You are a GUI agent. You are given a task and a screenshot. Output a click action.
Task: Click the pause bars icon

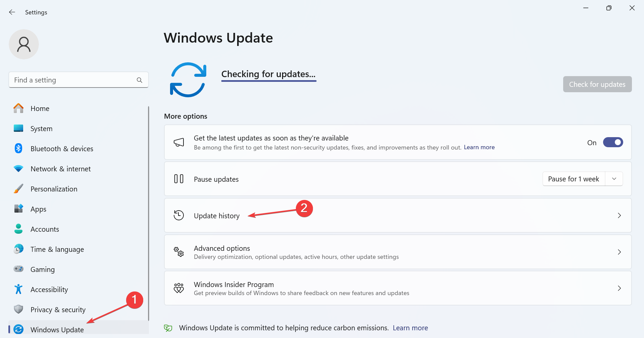[x=179, y=179]
